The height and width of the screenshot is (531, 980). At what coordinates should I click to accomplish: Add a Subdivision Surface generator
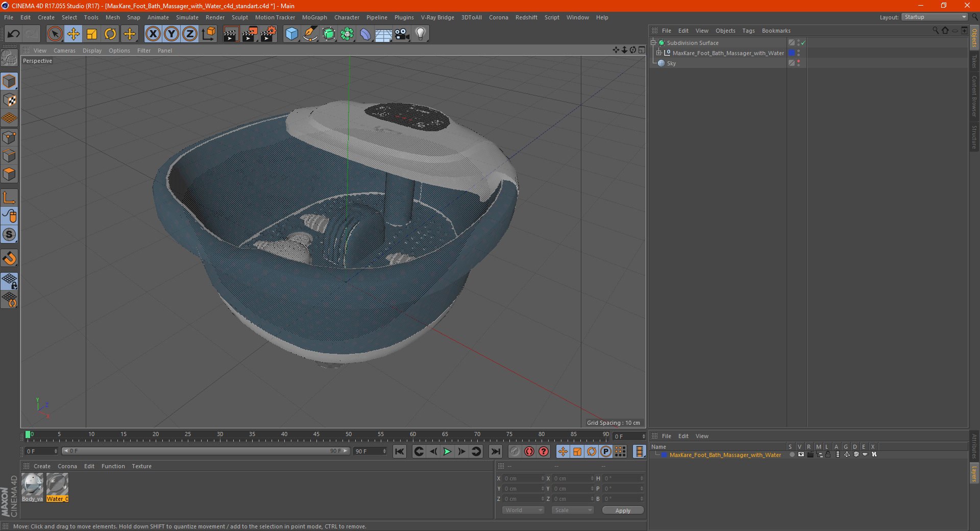pyautogui.click(x=329, y=34)
